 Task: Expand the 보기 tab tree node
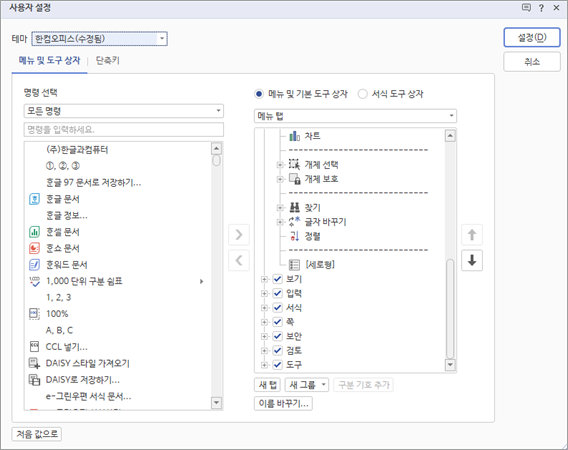point(264,279)
